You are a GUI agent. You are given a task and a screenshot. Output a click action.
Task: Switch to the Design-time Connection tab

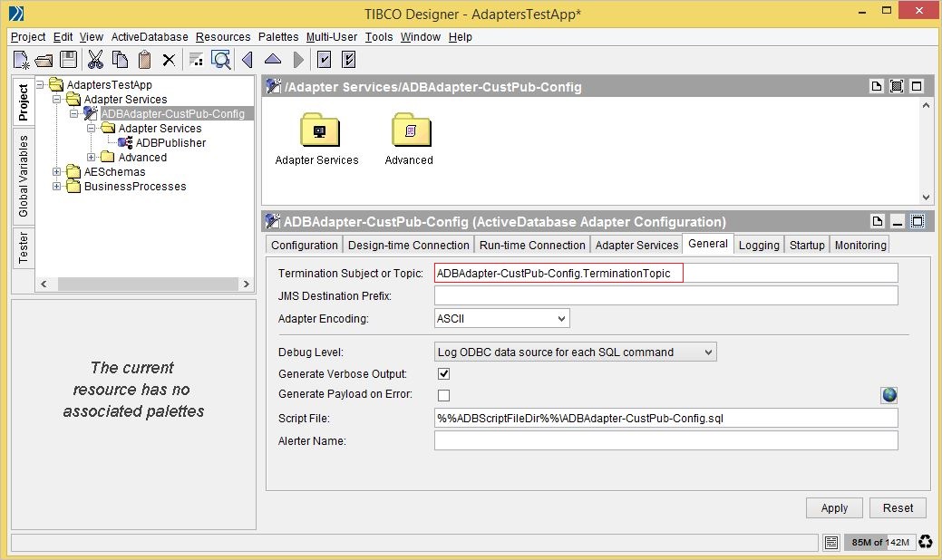tap(409, 245)
